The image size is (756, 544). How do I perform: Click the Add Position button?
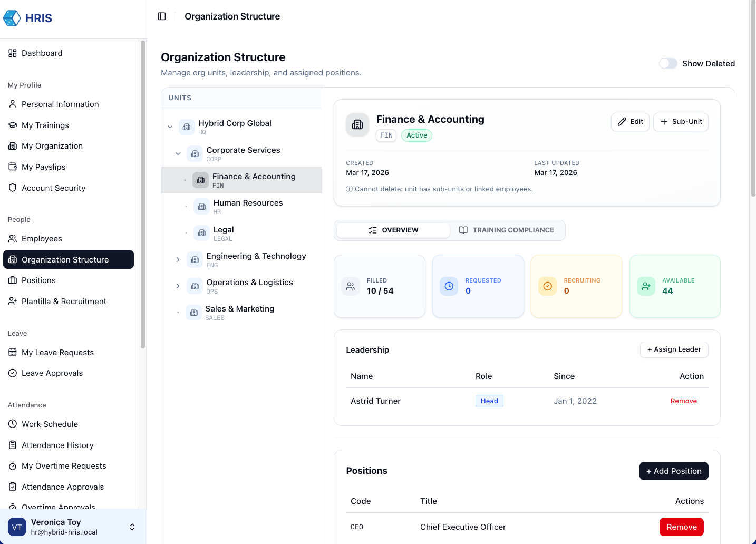pos(673,471)
